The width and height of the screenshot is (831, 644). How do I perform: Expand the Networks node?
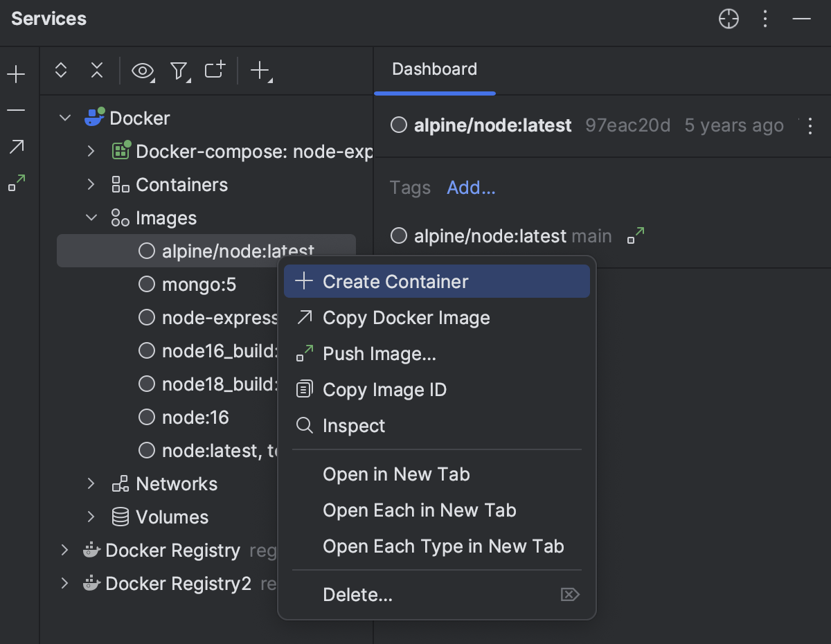[91, 483]
